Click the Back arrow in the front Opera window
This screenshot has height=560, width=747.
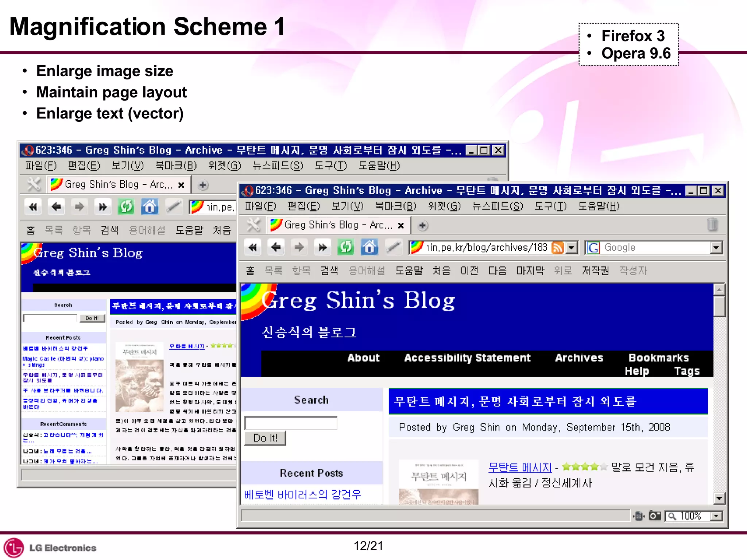pyautogui.click(x=276, y=248)
